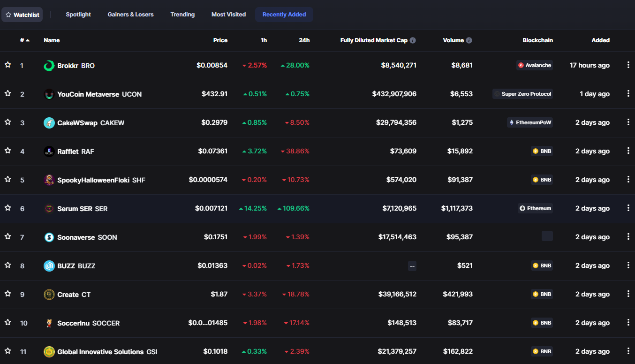This screenshot has height=364, width=635.
Task: Switch to the Gainers & Losers tab
Action: pos(131,15)
